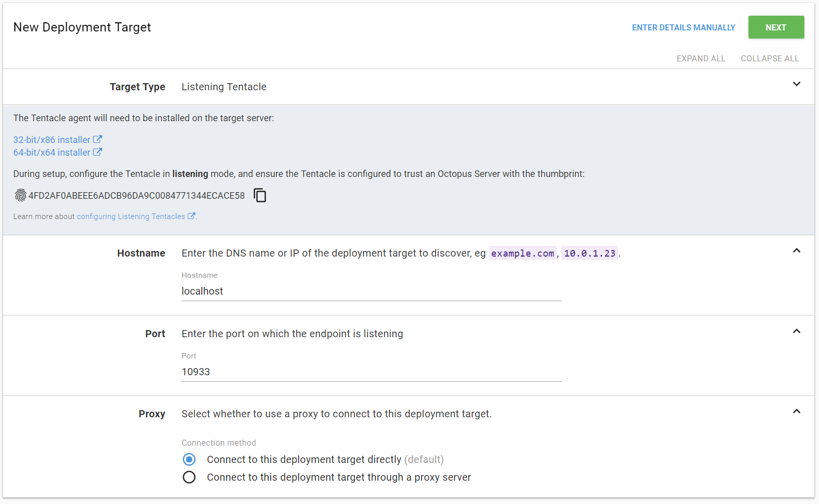Click Collapse All sections

pos(769,58)
